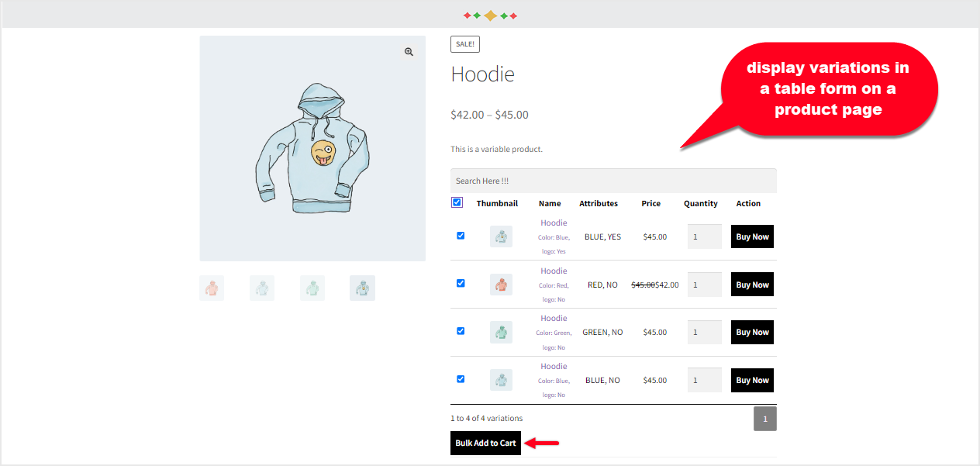This screenshot has width=980, height=466.
Task: Click the Bulk Add to Cart button
Action: (485, 443)
